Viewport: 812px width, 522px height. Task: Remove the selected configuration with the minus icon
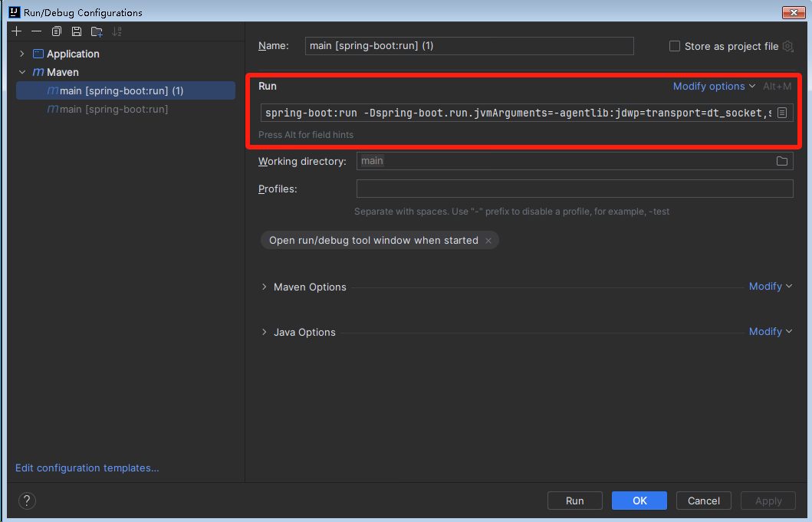pos(36,31)
